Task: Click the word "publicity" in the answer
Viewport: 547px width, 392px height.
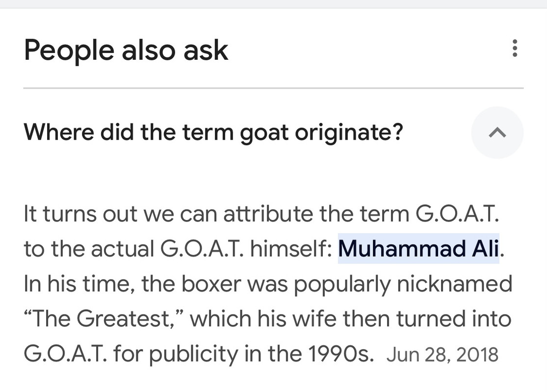Action: pyautogui.click(x=193, y=354)
